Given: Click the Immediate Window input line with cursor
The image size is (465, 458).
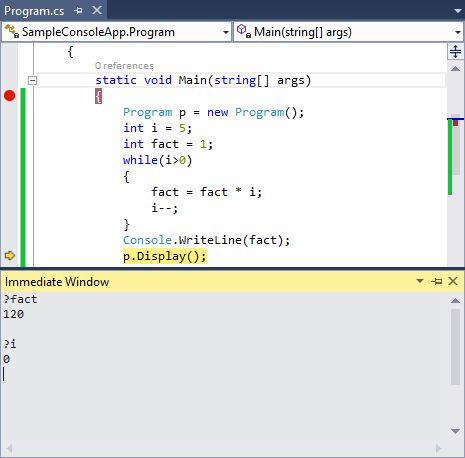Looking at the screenshot, I should [x=223, y=374].
